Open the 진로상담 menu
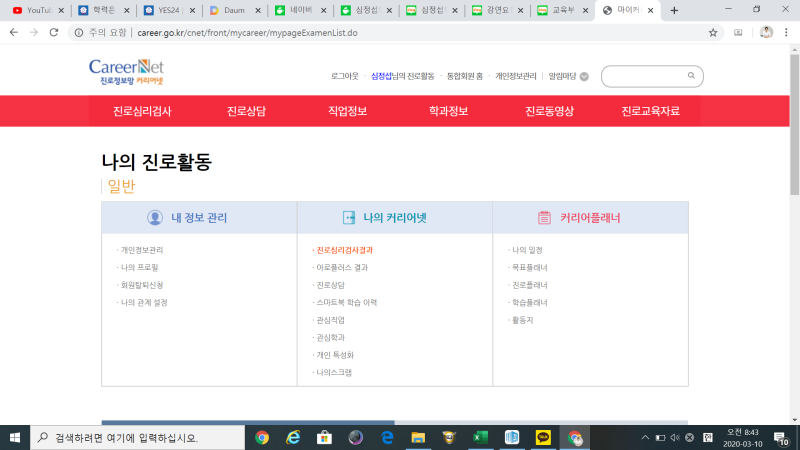Viewport: 800px width, 450px height. (x=246, y=111)
